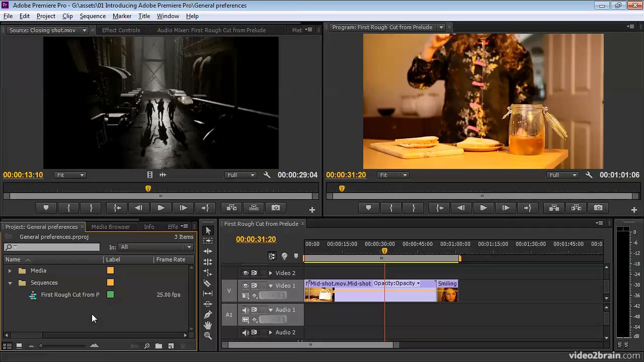Create a New Bin in Project panel
Image resolution: width=644 pixels, height=362 pixels.
(158, 346)
